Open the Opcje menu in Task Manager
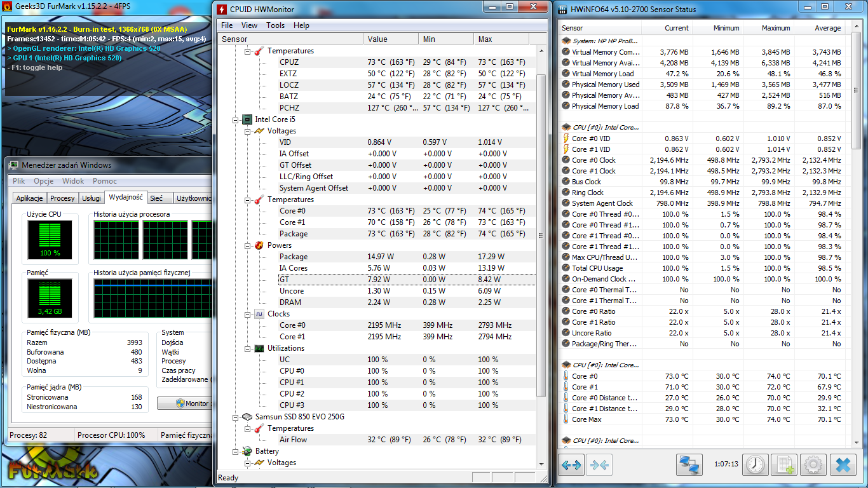Viewport: 868px width, 488px height. [x=44, y=181]
